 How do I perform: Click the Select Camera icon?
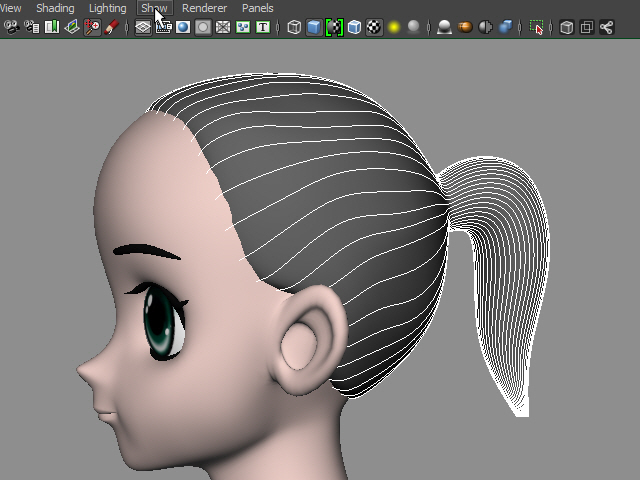click(11, 27)
